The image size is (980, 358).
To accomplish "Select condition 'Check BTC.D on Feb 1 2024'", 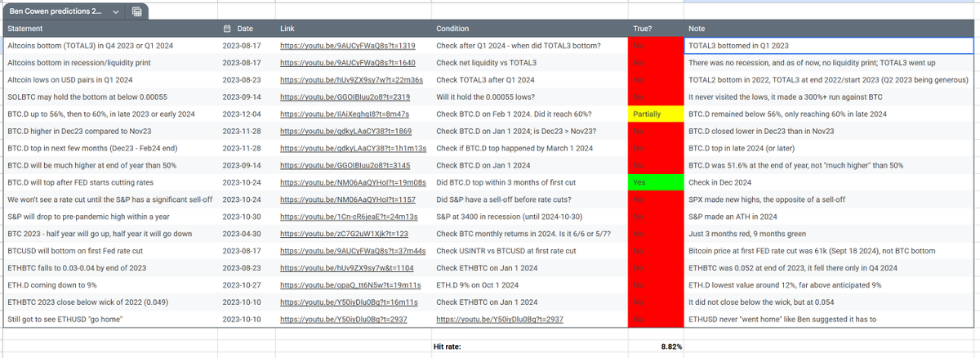I will (529, 114).
